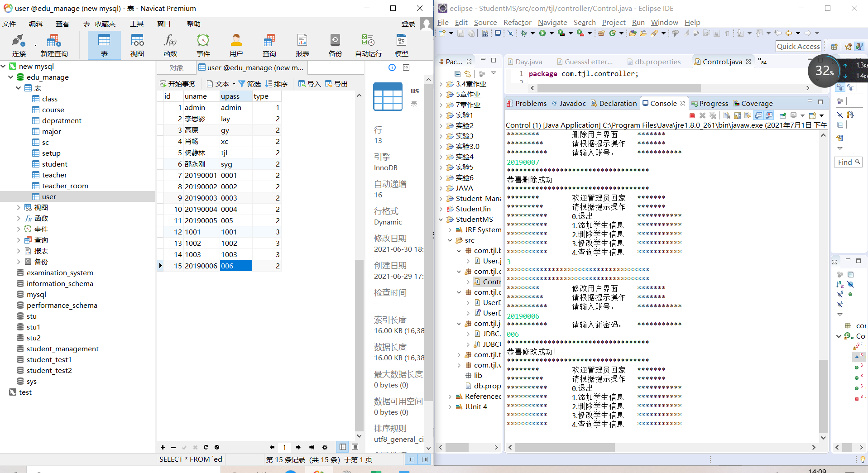Click 登录 login in Navicat
The height and width of the screenshot is (473, 868).
click(408, 24)
